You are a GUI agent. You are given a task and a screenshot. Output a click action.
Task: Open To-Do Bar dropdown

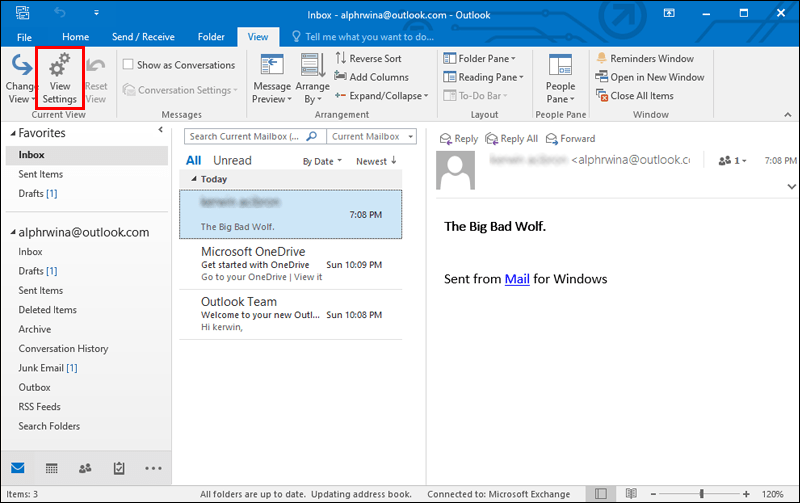(476, 96)
